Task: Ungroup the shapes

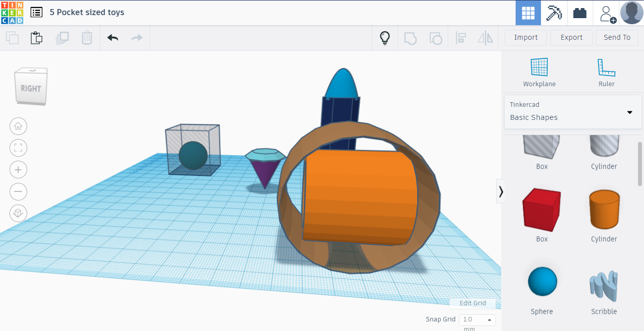Action: pyautogui.click(x=436, y=37)
